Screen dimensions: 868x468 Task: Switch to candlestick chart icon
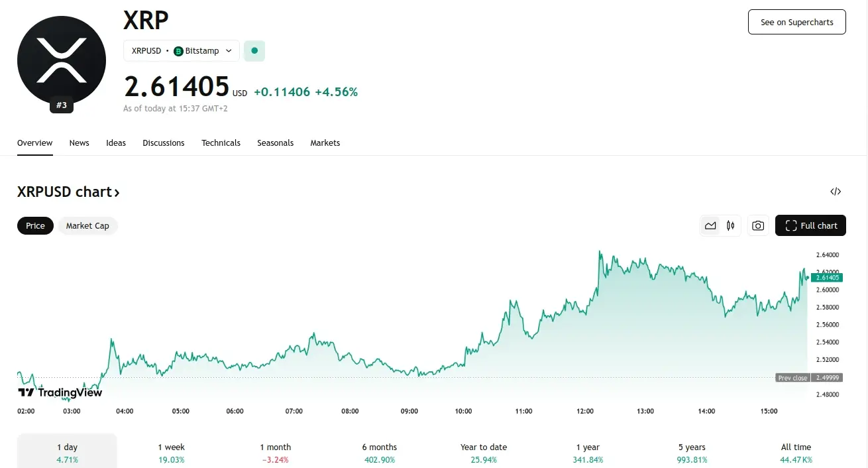[730, 225]
